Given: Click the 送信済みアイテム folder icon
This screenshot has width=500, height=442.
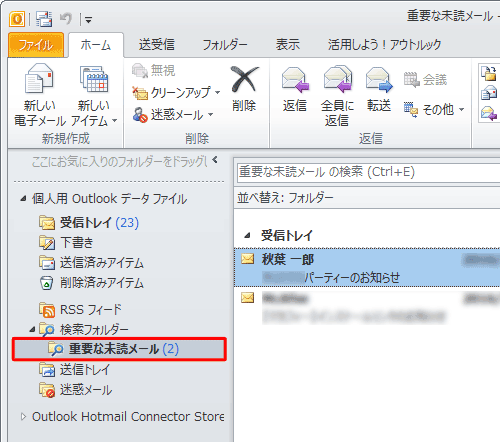Looking at the screenshot, I should (x=47, y=263).
